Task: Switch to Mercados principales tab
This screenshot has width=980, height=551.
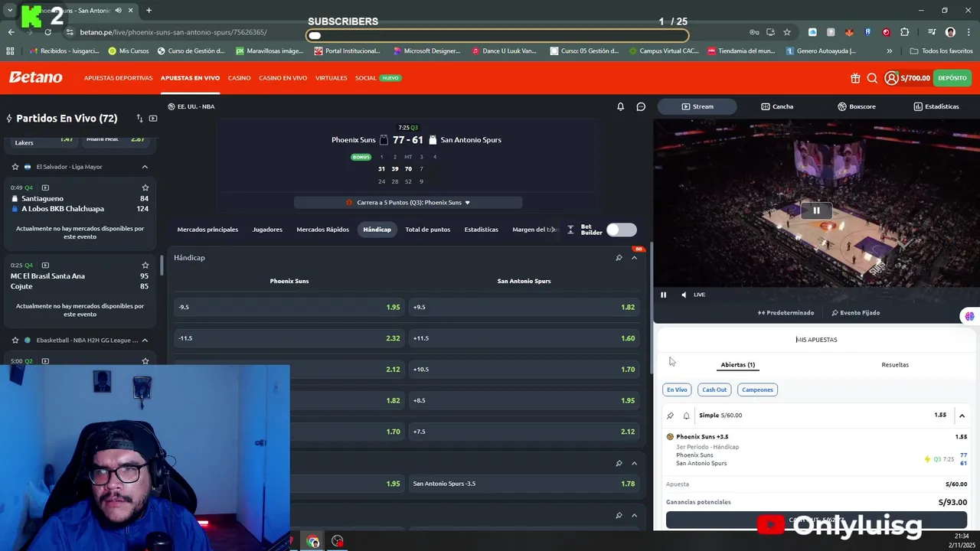Action: click(207, 230)
